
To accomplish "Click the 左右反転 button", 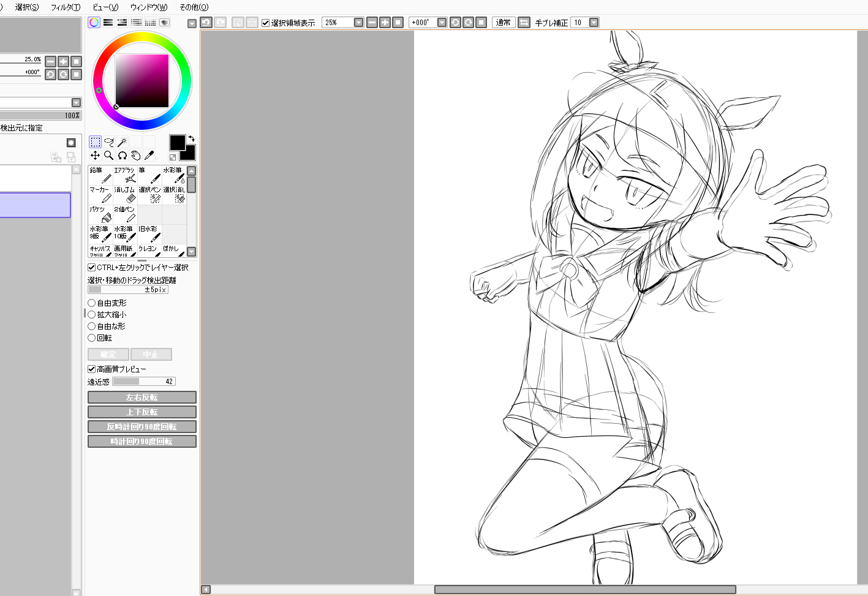I will 142,398.
